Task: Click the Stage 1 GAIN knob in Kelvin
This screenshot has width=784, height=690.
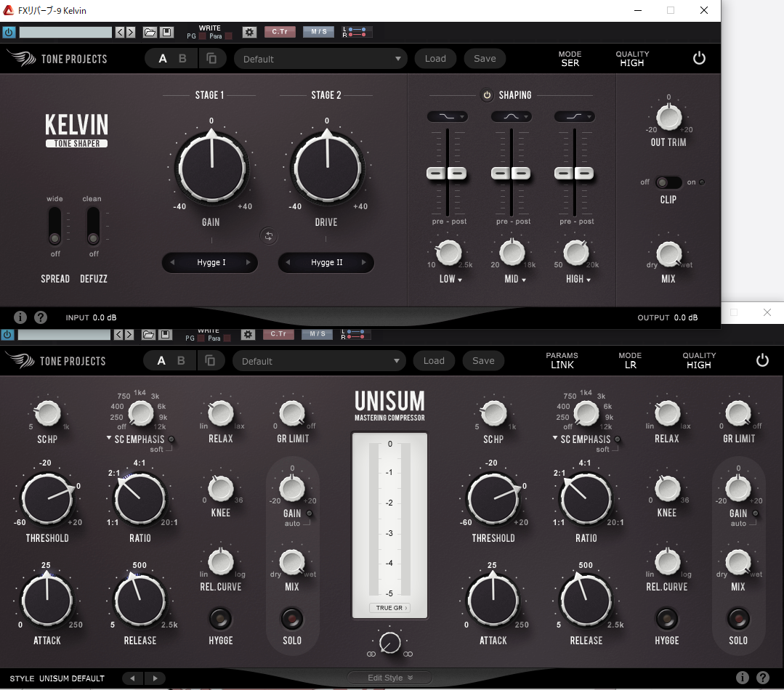Action: 211,169
